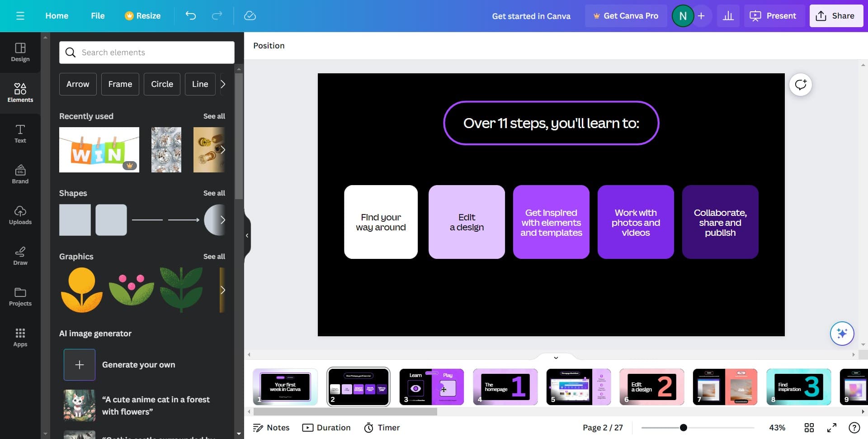Click the 43% zoom value
This screenshot has height=439, width=868.
pos(777,428)
